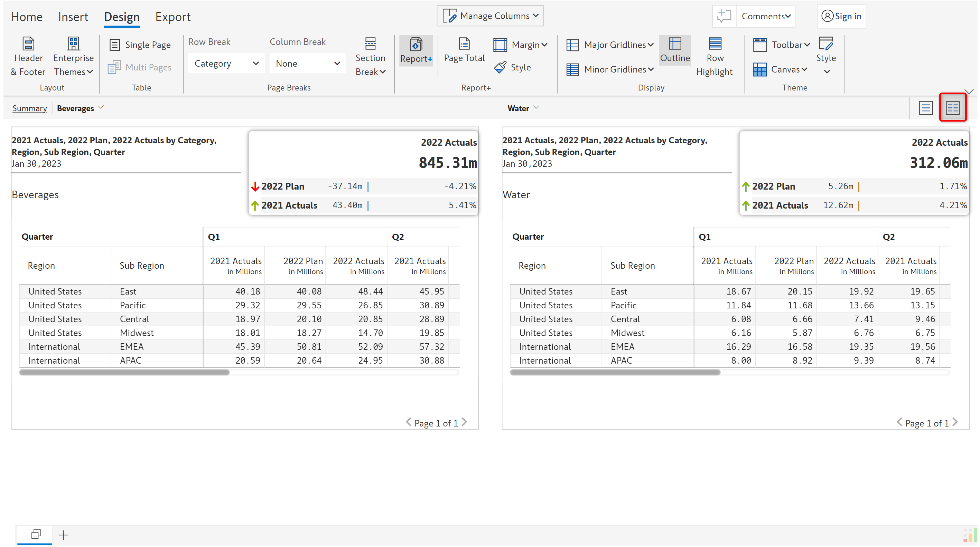The image size is (980, 547).
Task: Expand the Manage Columns dropdown
Action: click(490, 16)
